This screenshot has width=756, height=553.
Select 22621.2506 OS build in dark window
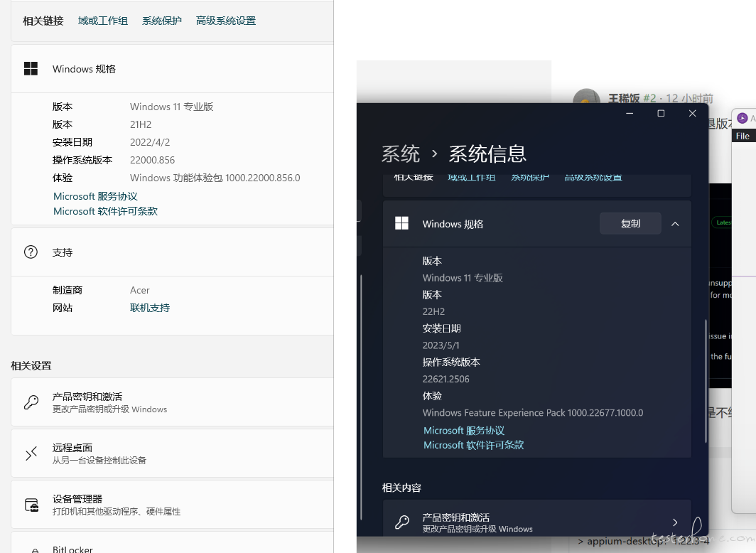click(446, 379)
